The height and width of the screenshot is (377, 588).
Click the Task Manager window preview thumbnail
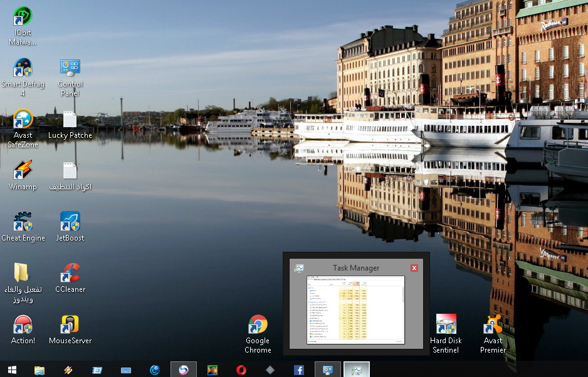(x=355, y=310)
